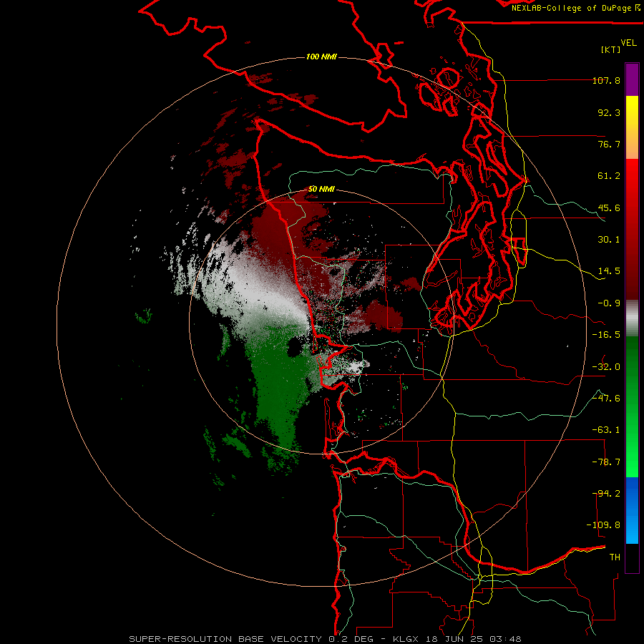Viewport: 644px width, 644px height.
Task: Click SUPER-RESOLUTION BASE VELOCITY footer title
Action: [225, 639]
